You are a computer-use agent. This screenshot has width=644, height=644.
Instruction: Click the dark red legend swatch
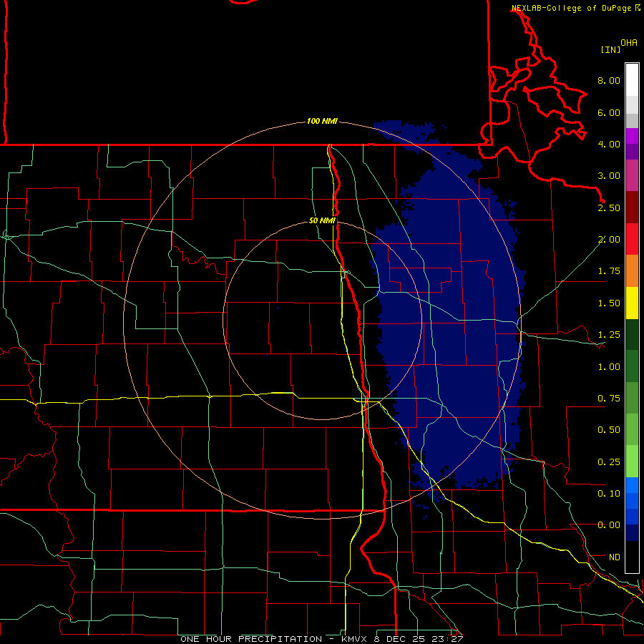tap(632, 208)
